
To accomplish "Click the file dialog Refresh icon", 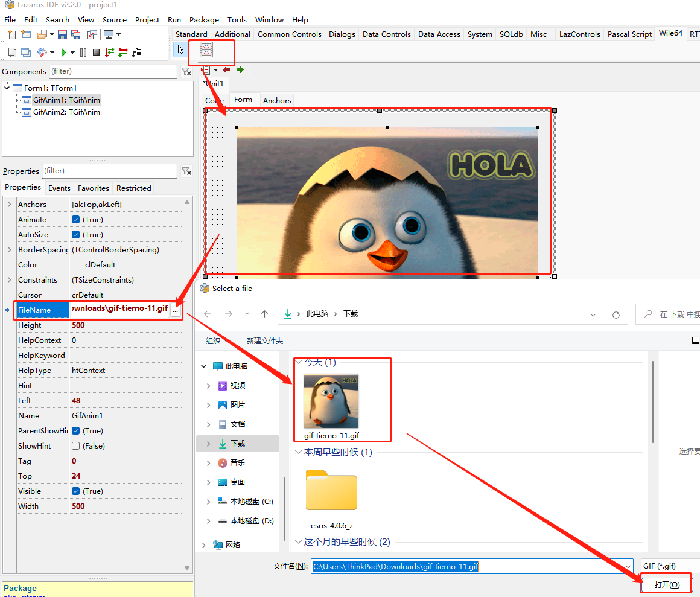I will click(x=616, y=314).
